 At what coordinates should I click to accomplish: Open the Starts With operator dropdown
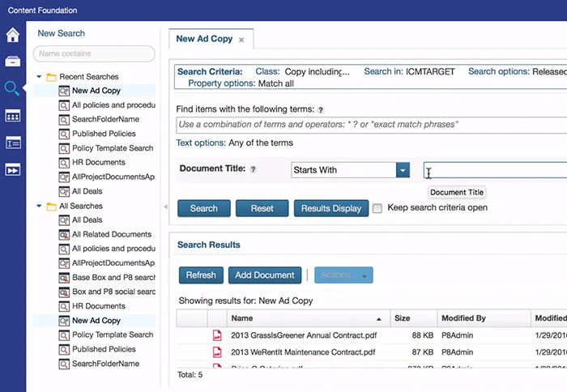tap(403, 170)
